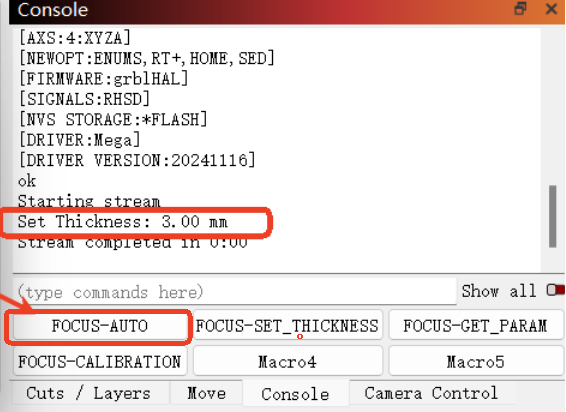566x412 pixels.
Task: Switch to the Cuts / Layers tab
Action: (89, 393)
